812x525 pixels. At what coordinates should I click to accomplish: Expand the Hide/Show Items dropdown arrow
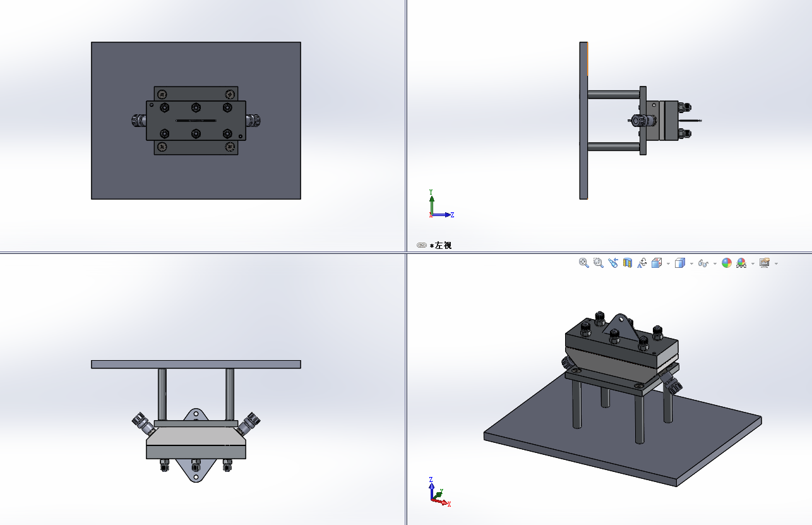715,263
